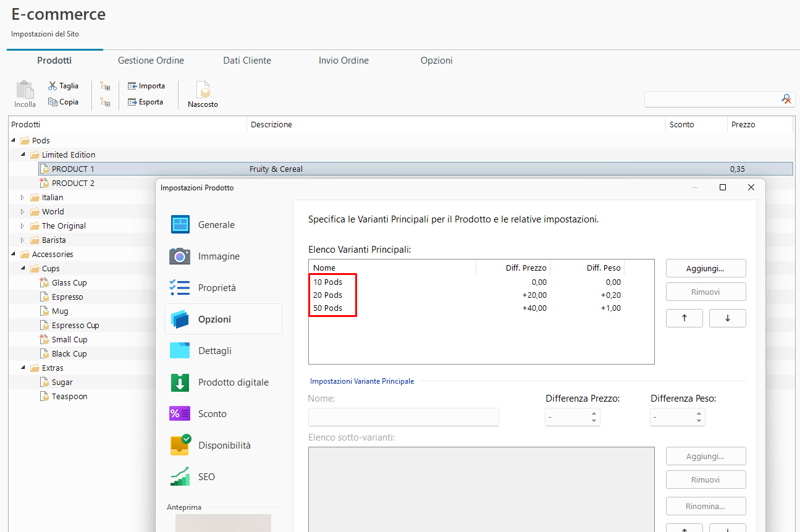Image resolution: width=800 pixels, height=532 pixels.
Task: Open the Disponibilità availability section
Action: click(224, 445)
